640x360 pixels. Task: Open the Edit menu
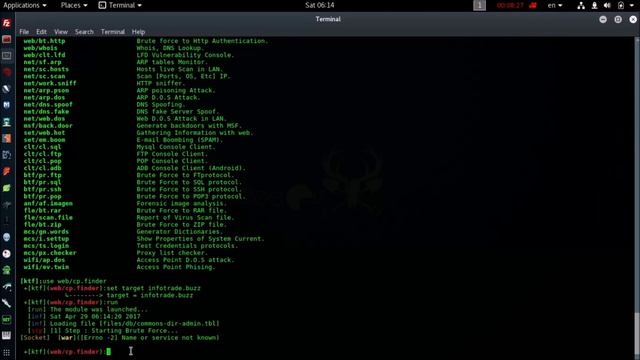41,32
